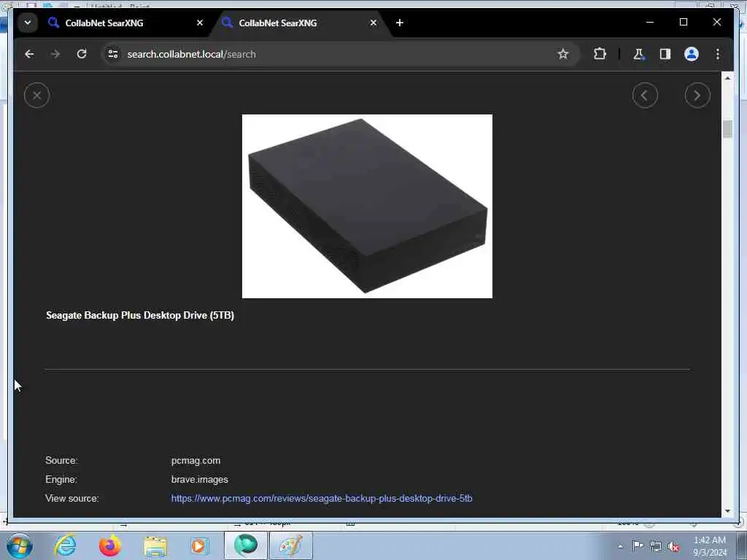Click the muted volume tray icon
The height and width of the screenshot is (560, 747).
(x=673, y=547)
